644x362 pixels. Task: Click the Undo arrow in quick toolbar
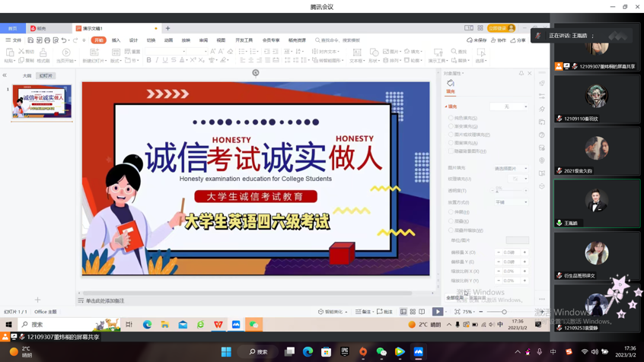click(64, 40)
